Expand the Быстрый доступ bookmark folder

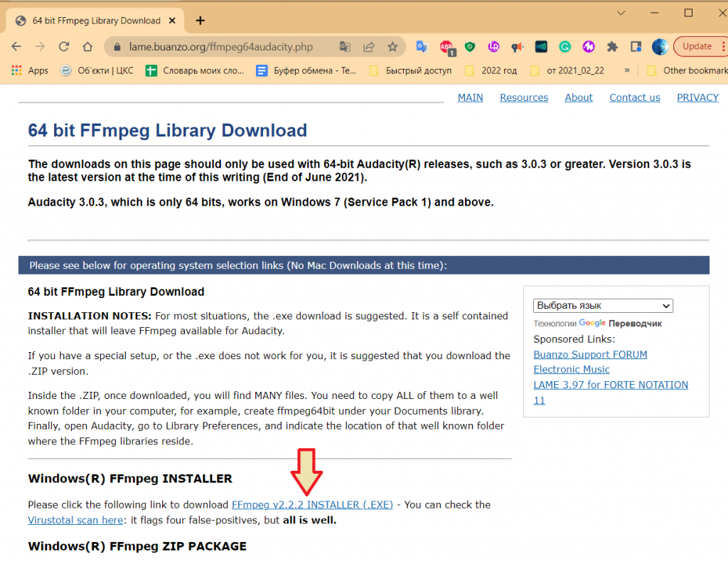[410, 70]
